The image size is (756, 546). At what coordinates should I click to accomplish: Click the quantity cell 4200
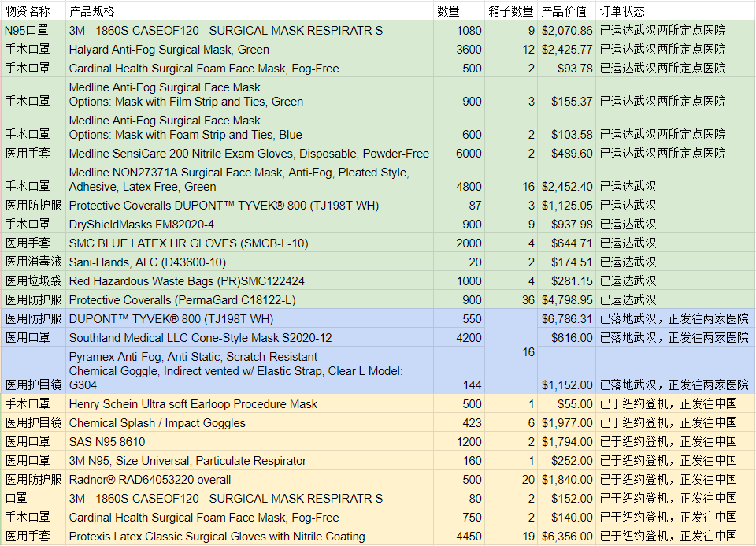459,337
